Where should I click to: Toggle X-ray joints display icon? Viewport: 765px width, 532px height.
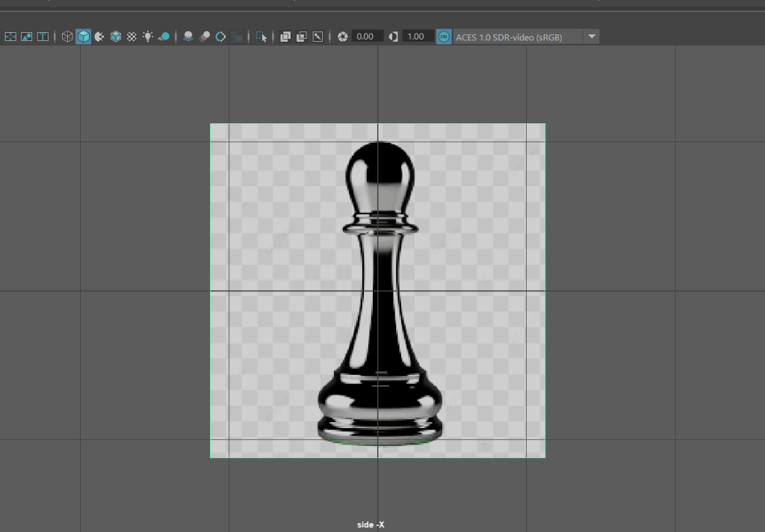pyautogui.click(x=318, y=37)
